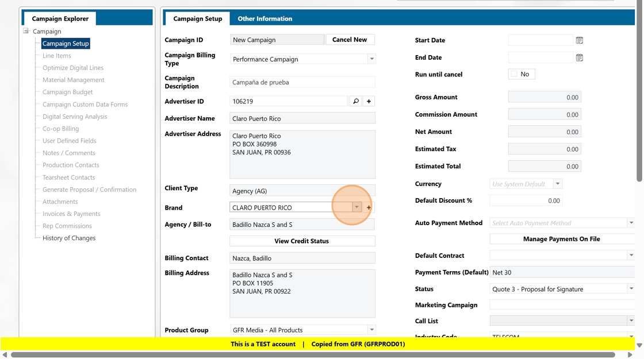Click the scroll left arrow
The height and width of the screenshot is (359, 644).
click(5, 354)
